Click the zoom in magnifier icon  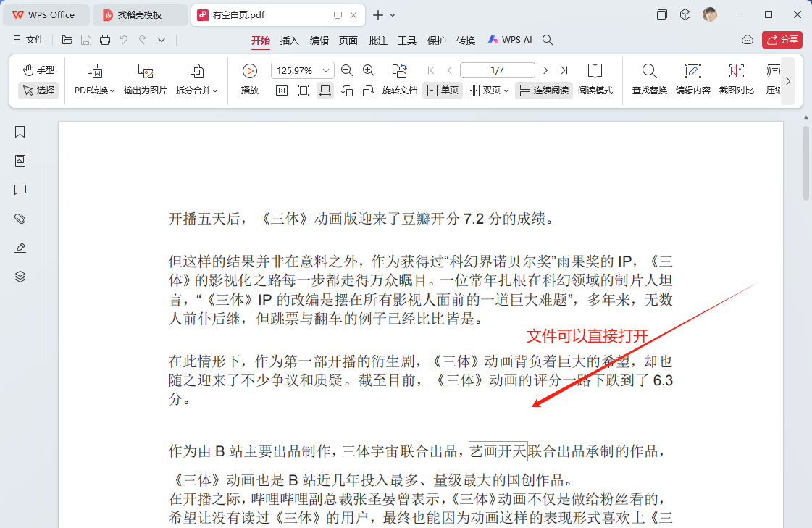point(369,70)
